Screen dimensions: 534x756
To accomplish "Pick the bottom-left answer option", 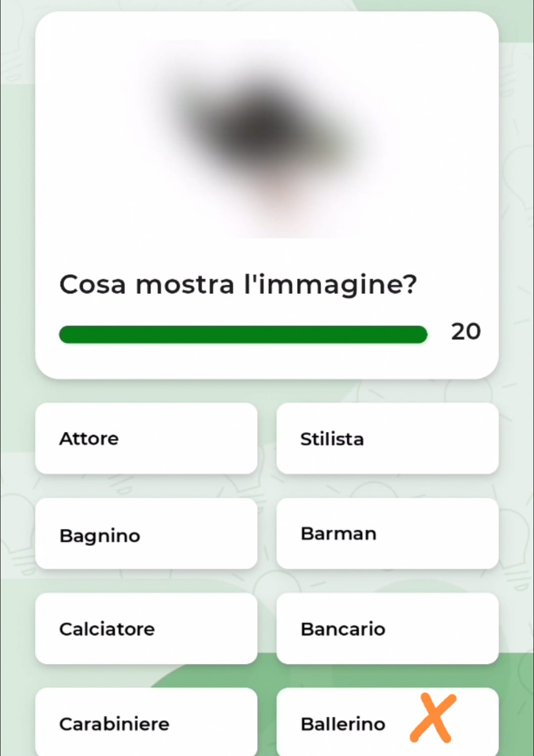I will (146, 723).
